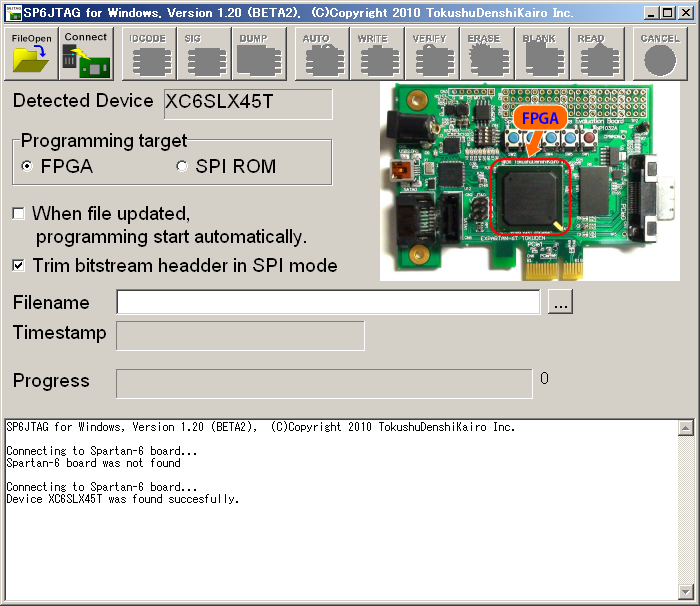Open file browser with the ... button
Image resolution: width=700 pixels, height=606 pixels.
pos(560,303)
